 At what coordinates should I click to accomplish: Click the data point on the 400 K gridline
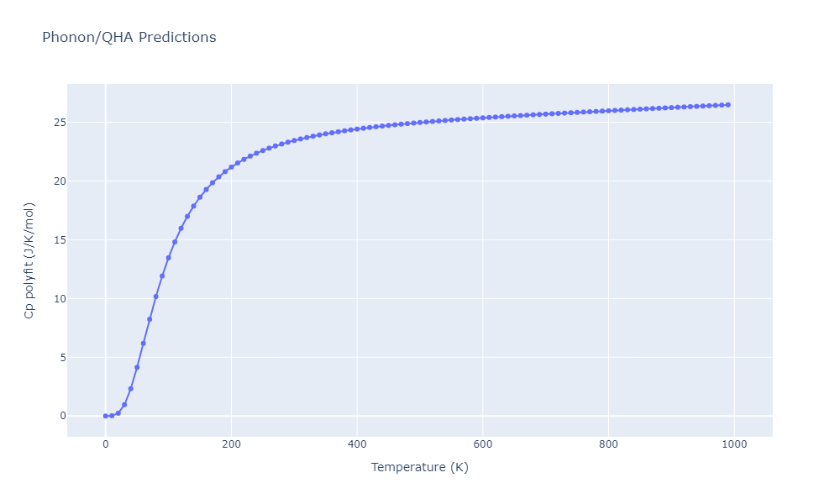click(x=357, y=129)
